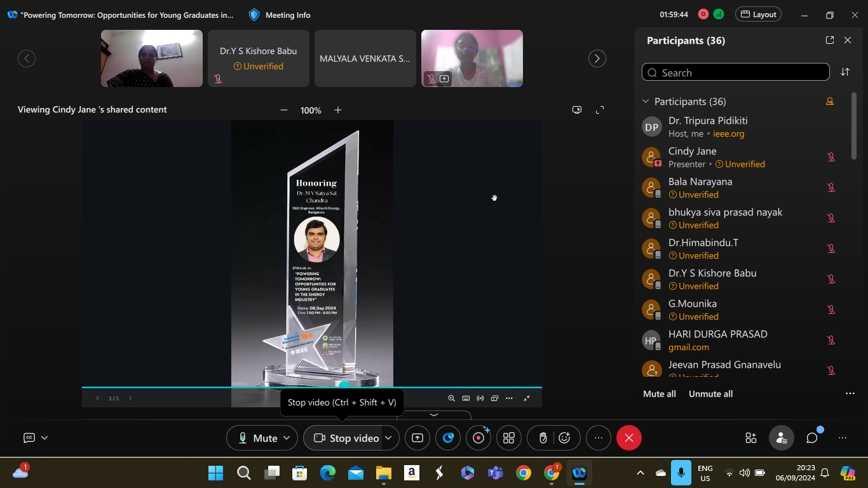Click the Mute all button
The height and width of the screenshot is (488, 868).
(659, 394)
